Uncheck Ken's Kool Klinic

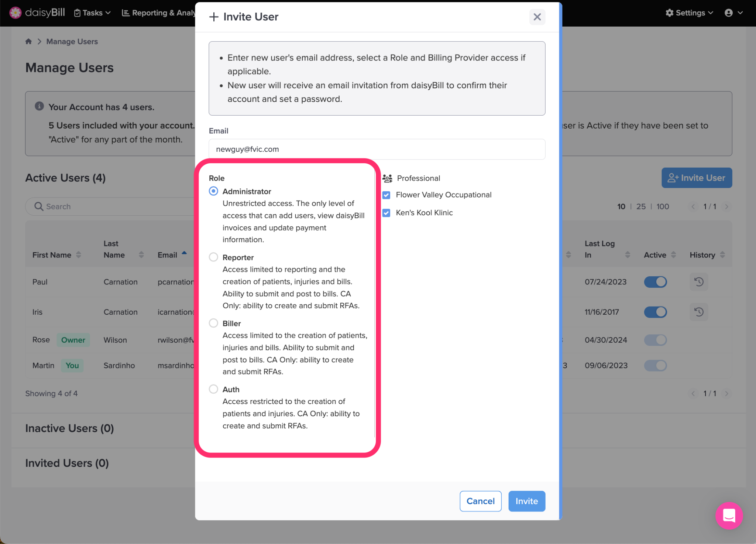(x=386, y=213)
